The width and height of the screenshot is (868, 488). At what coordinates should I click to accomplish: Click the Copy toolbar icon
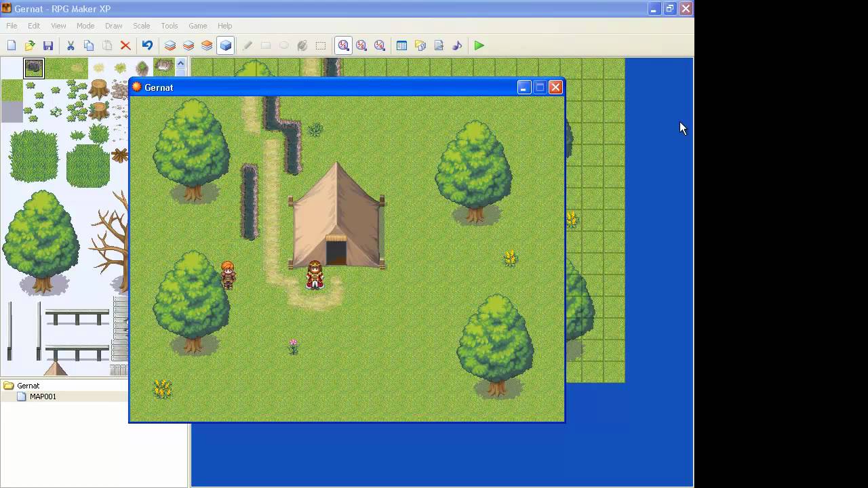(89, 45)
